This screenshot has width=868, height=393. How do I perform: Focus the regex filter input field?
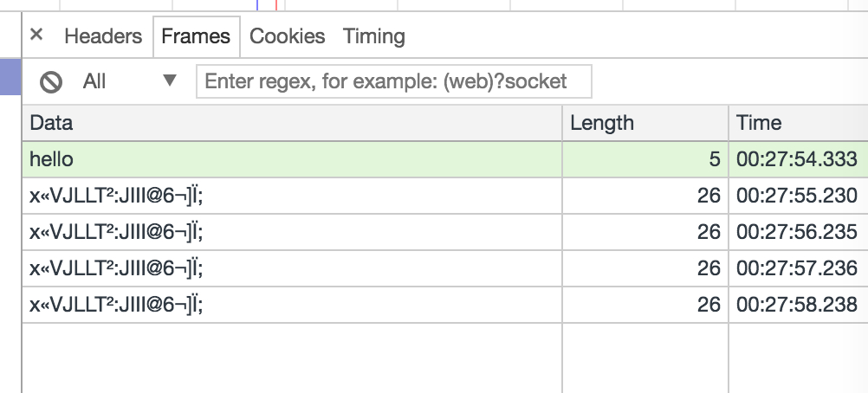click(x=393, y=81)
